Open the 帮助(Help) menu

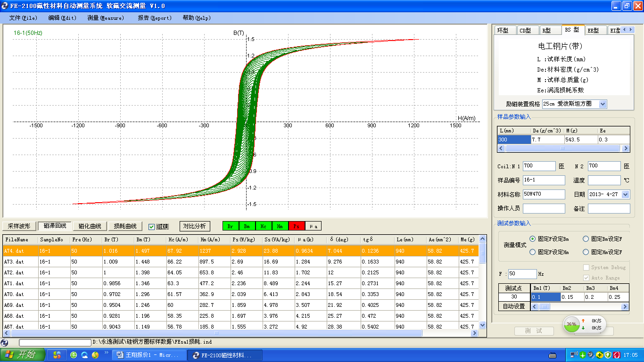[x=197, y=18]
